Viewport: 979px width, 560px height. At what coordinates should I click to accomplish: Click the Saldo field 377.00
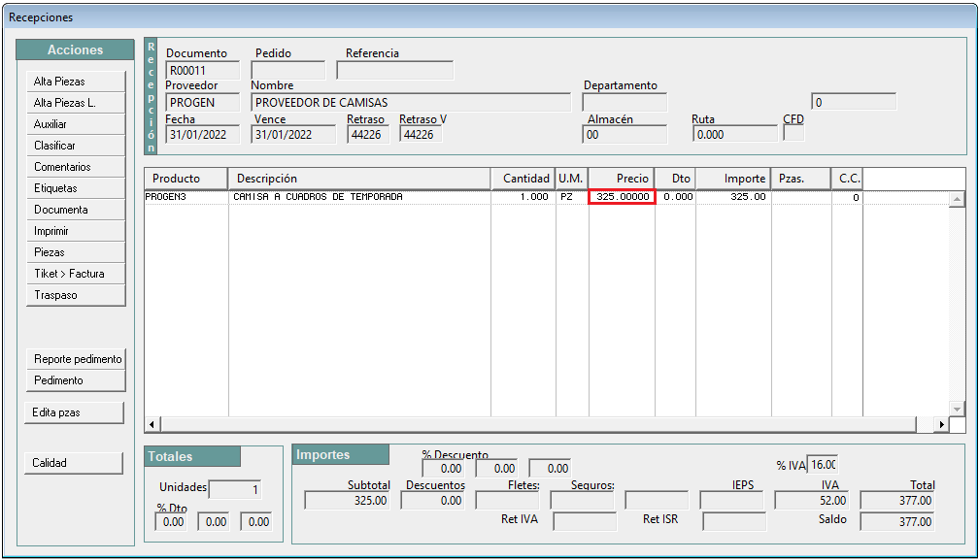(896, 521)
